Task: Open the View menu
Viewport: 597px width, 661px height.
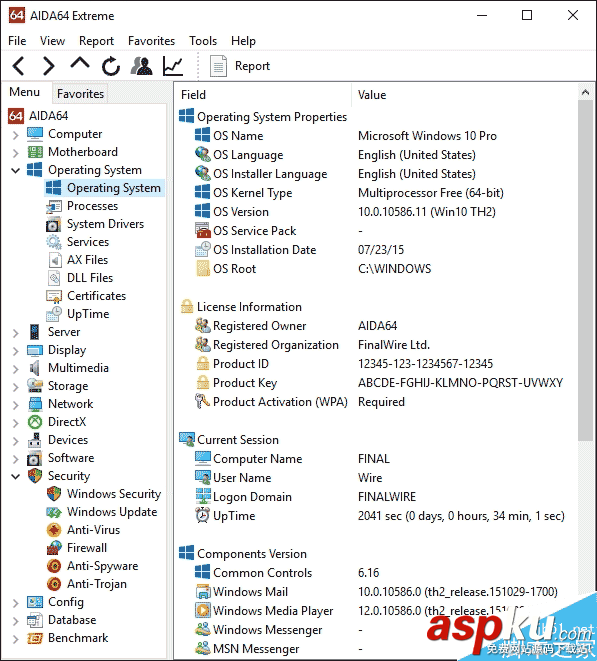Action: 52,41
